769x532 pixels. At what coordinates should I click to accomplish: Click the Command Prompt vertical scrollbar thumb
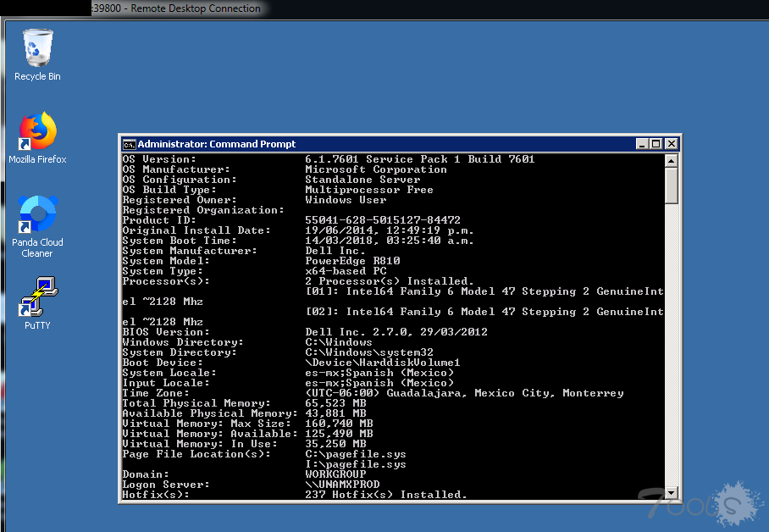671,185
